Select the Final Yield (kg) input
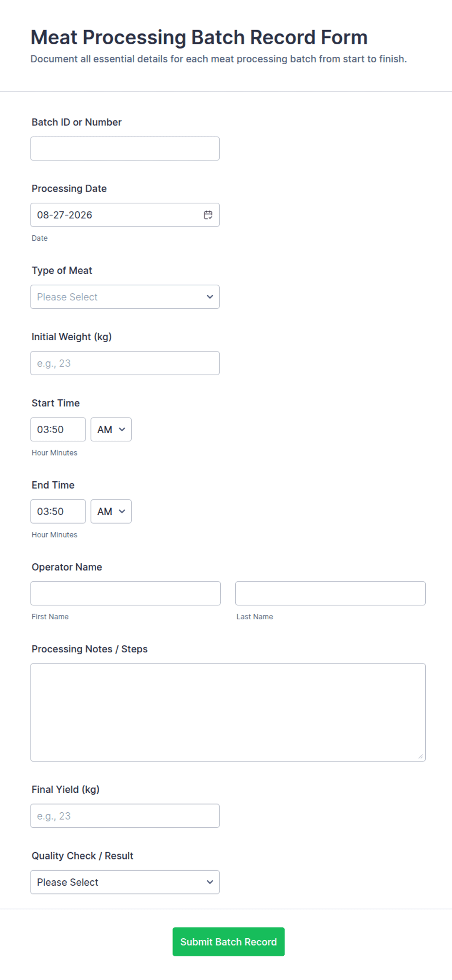 [x=125, y=816]
